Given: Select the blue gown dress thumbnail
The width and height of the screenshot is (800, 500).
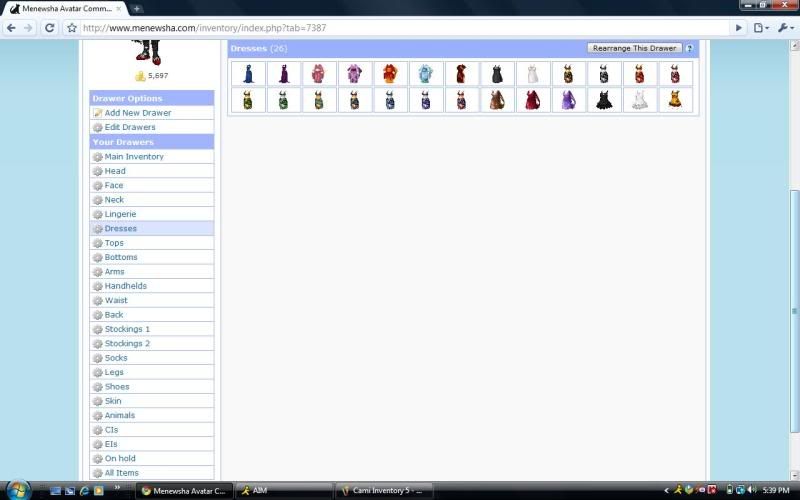Looking at the screenshot, I should (248, 73).
